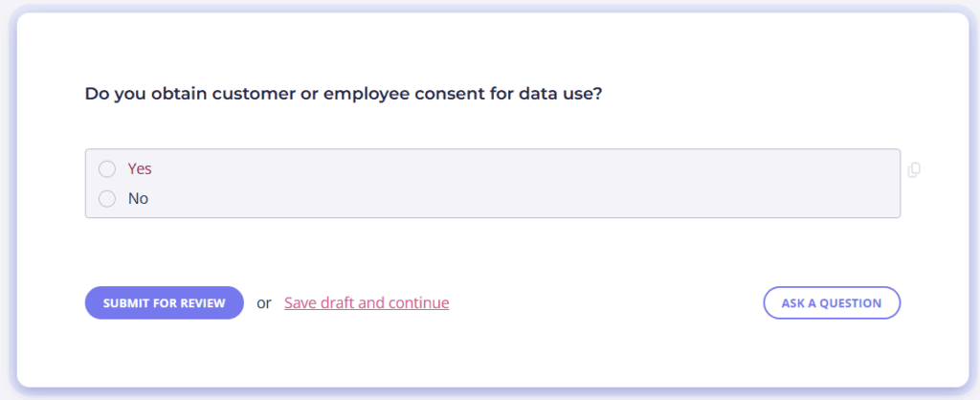This screenshot has height=400, width=980.
Task: Hit the purple SUBMIT FOR REVIEW button
Action: coord(165,303)
